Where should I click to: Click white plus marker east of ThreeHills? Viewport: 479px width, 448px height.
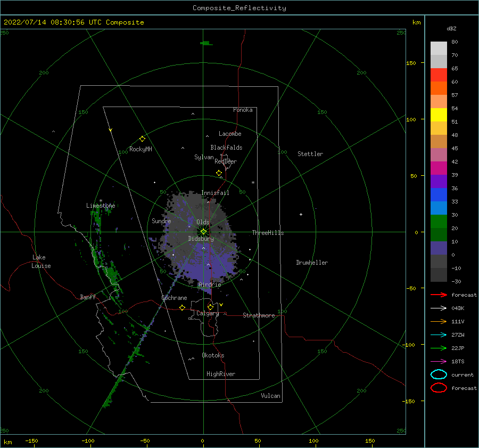(x=301, y=214)
